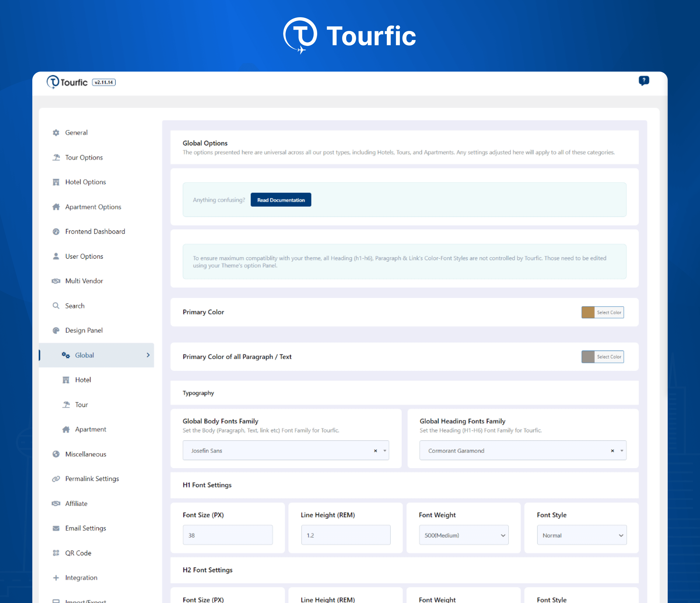700x603 pixels.
Task: Open User Options settings
Action: tap(84, 256)
